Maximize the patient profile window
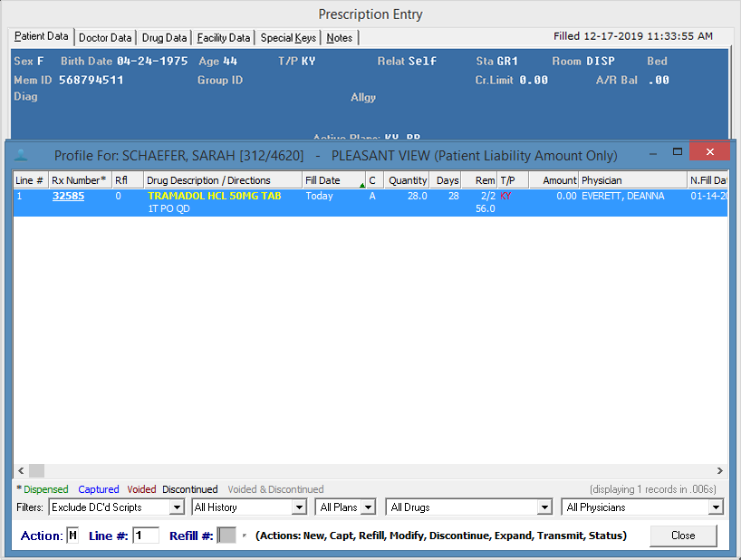 (677, 152)
